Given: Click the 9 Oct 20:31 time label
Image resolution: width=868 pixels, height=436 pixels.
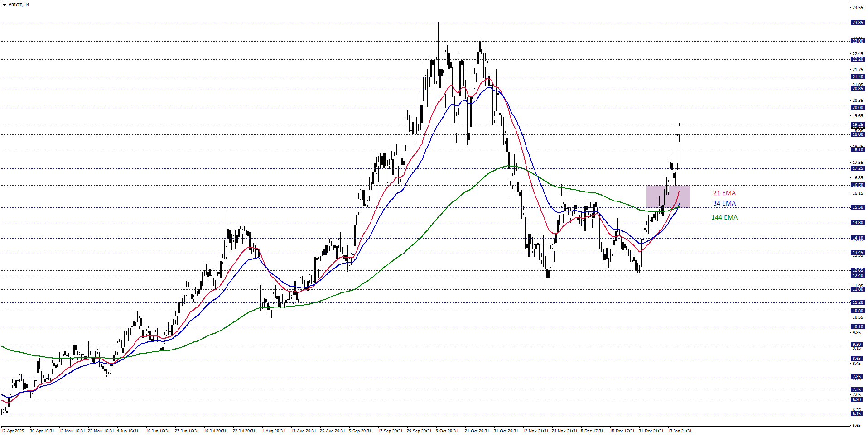Looking at the screenshot, I should click(x=447, y=431).
